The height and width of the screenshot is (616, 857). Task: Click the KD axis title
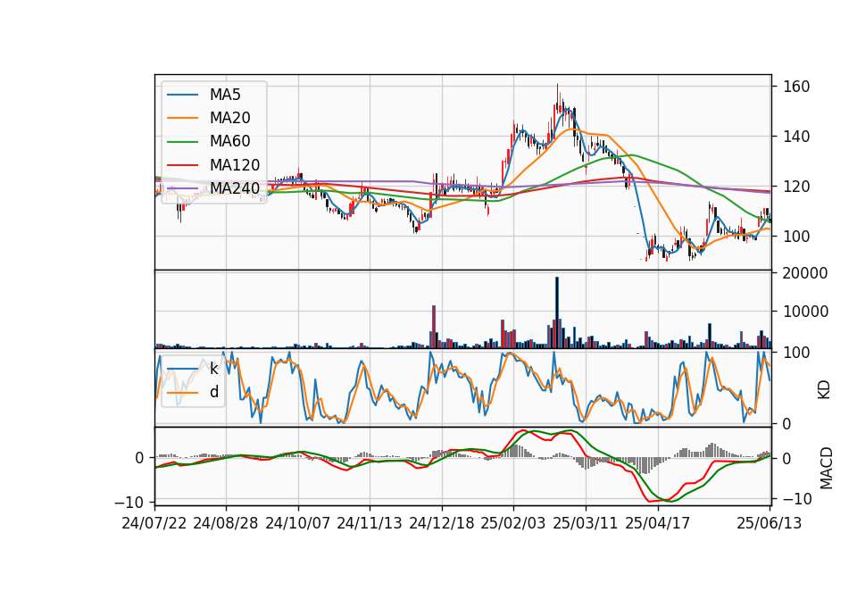tap(824, 389)
